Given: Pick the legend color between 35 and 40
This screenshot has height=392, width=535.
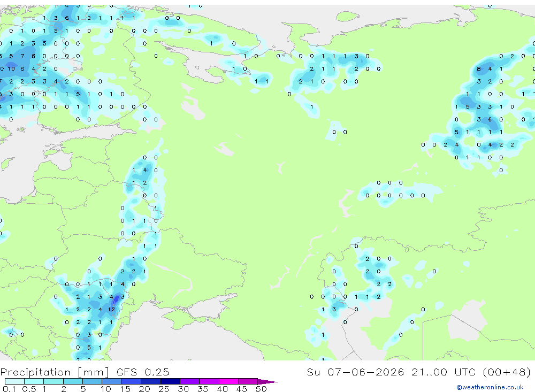Looking at the screenshot, I should [209, 381].
